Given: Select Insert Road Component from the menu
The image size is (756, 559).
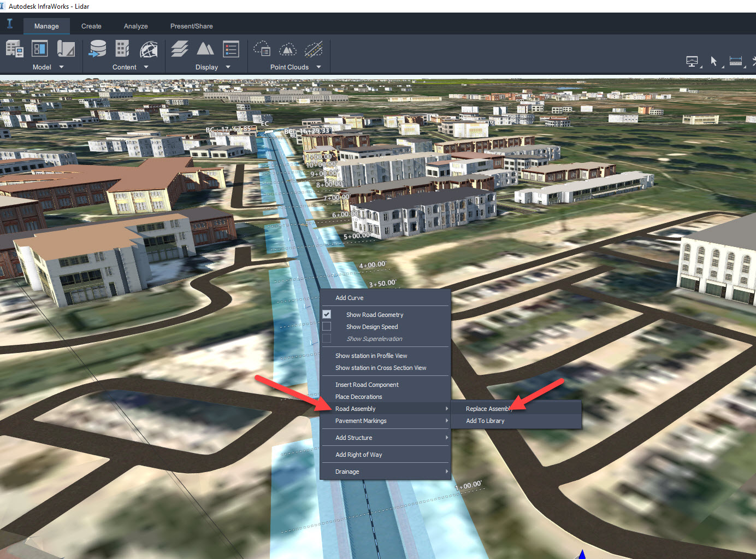Looking at the screenshot, I should pyautogui.click(x=367, y=384).
